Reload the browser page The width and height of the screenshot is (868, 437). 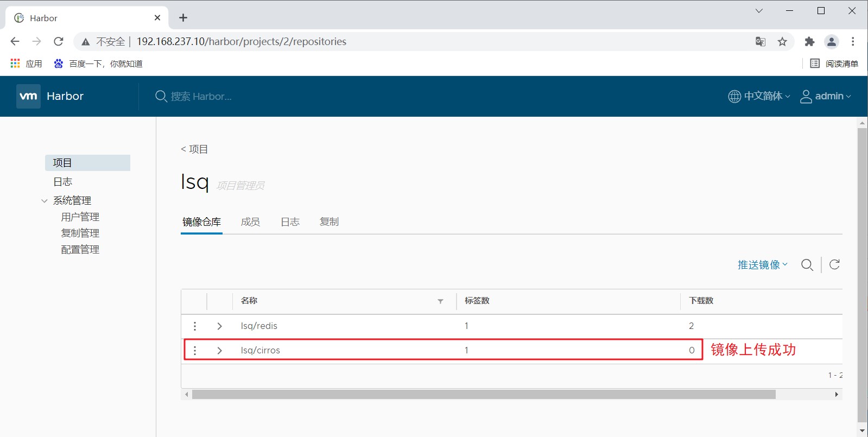(x=59, y=41)
